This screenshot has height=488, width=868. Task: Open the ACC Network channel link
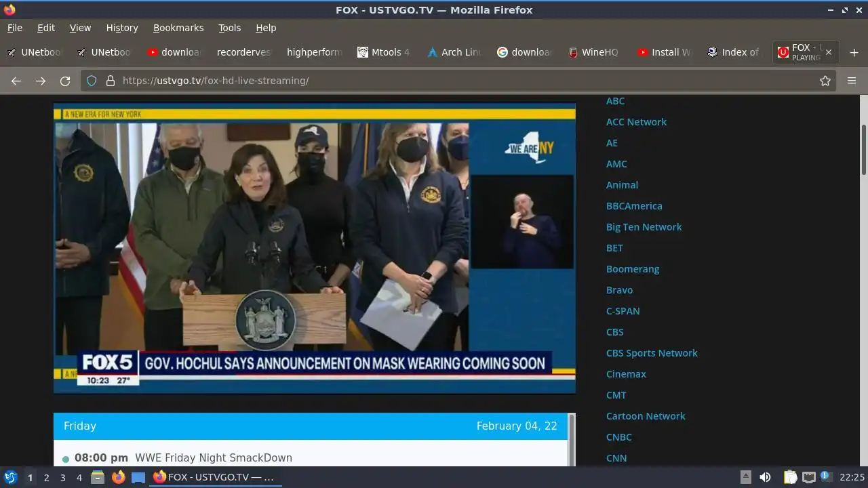(x=636, y=122)
